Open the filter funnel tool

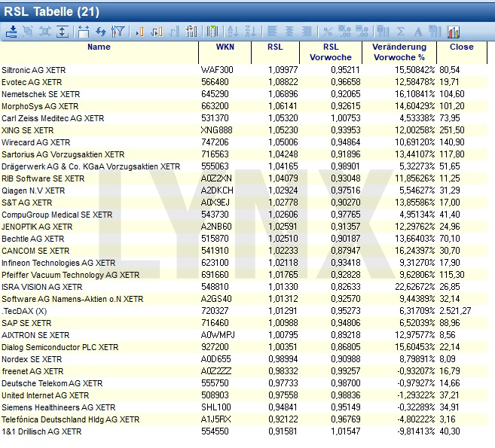click(x=118, y=32)
